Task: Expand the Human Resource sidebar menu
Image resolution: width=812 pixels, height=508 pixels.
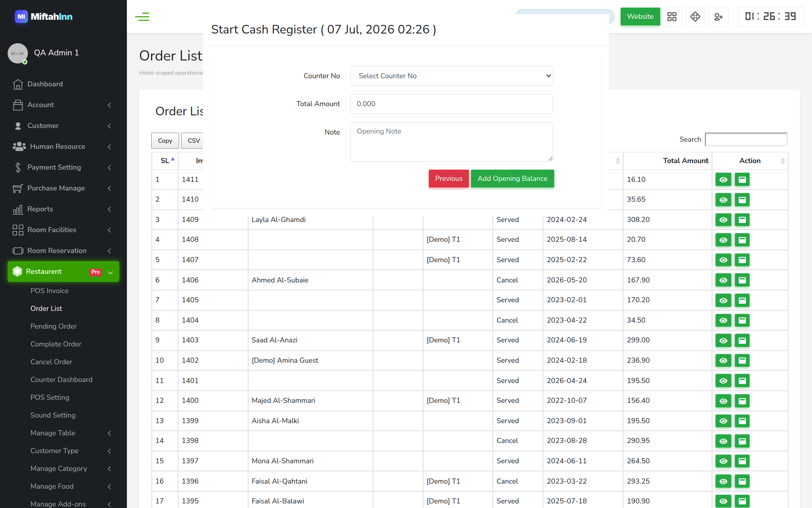Action: (x=63, y=147)
